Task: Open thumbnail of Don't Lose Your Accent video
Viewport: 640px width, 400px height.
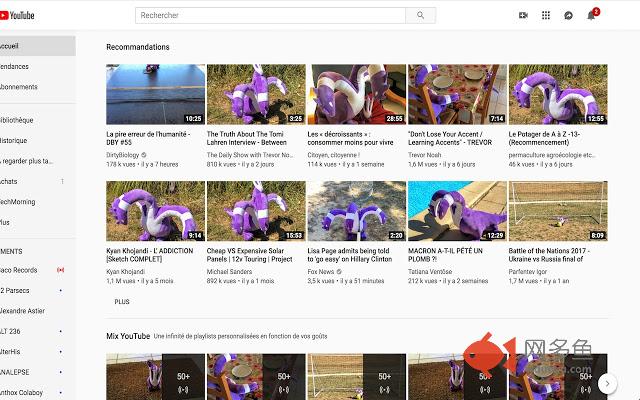Action: pos(457,94)
